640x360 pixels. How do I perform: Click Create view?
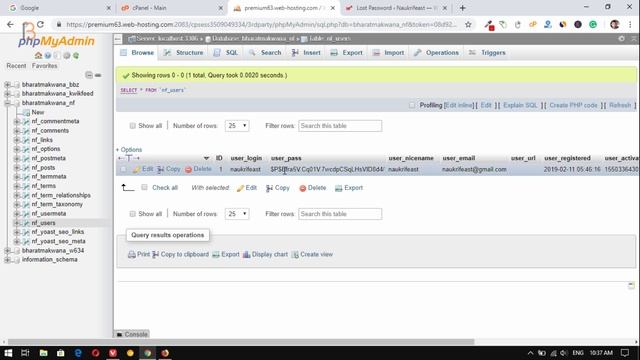point(312,254)
